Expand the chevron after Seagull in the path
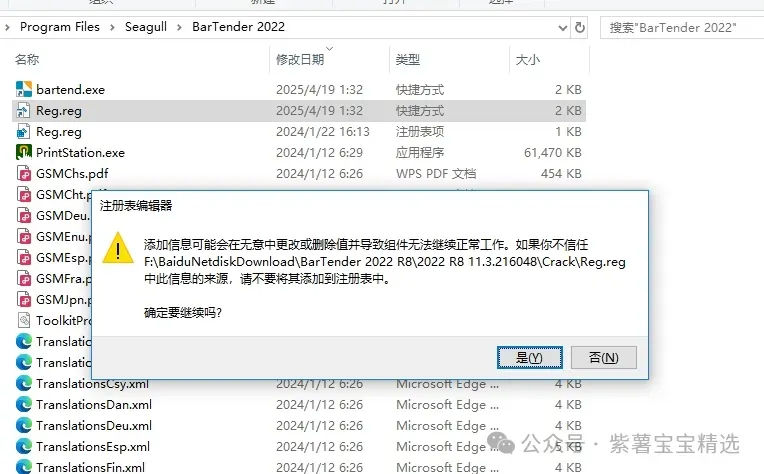The height and width of the screenshot is (474, 764). [179, 27]
